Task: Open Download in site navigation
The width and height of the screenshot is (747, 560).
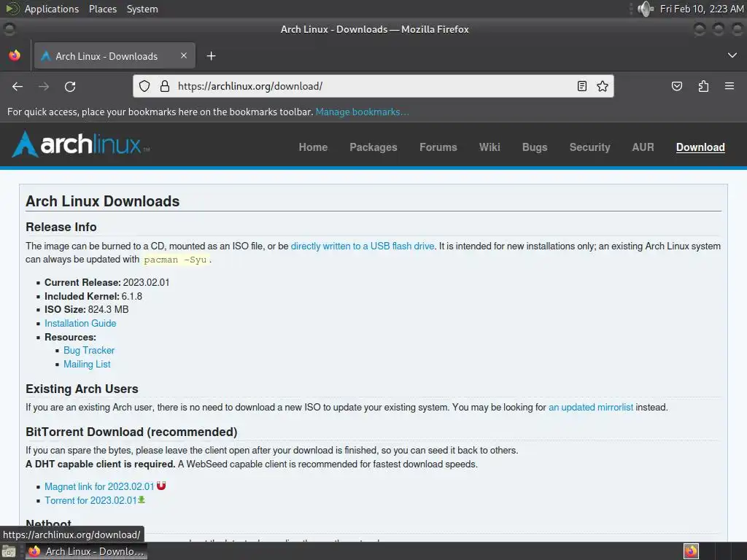Action: [x=700, y=147]
